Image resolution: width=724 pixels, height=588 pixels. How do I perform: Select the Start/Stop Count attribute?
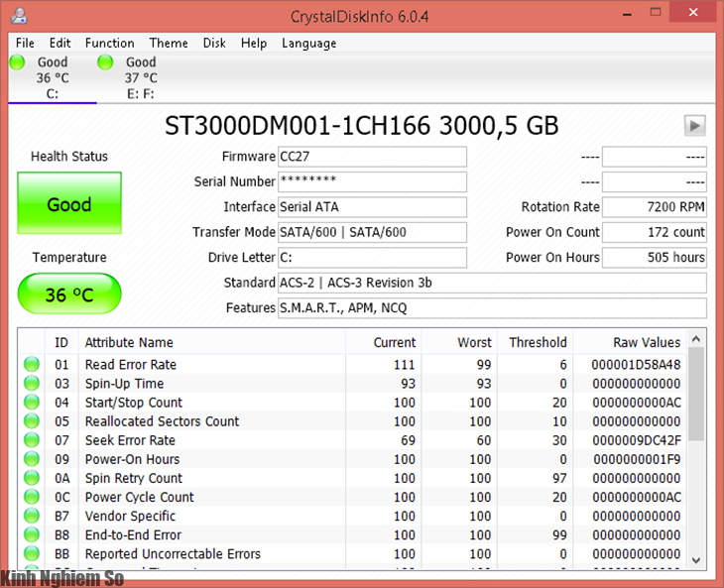(x=134, y=403)
